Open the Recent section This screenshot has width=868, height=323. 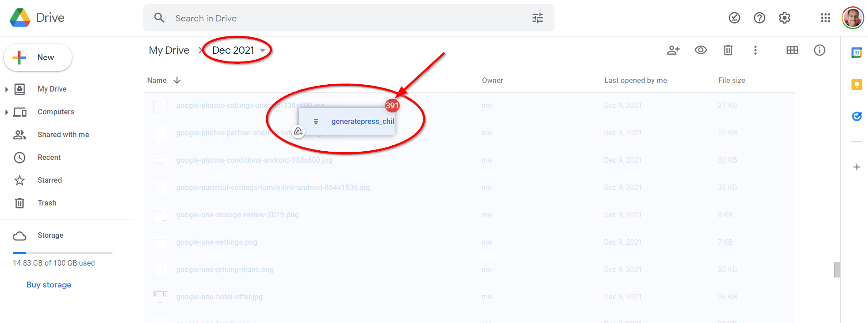[49, 158]
